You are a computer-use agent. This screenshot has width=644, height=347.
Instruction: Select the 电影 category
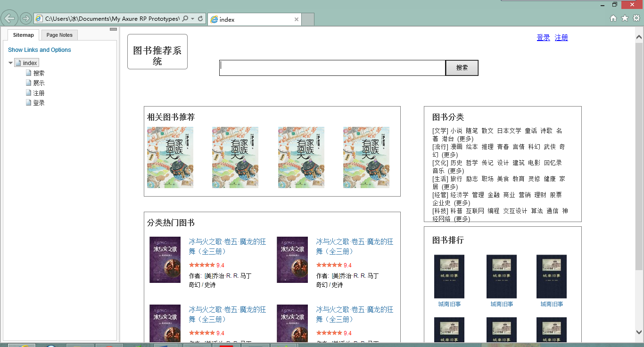coord(534,163)
